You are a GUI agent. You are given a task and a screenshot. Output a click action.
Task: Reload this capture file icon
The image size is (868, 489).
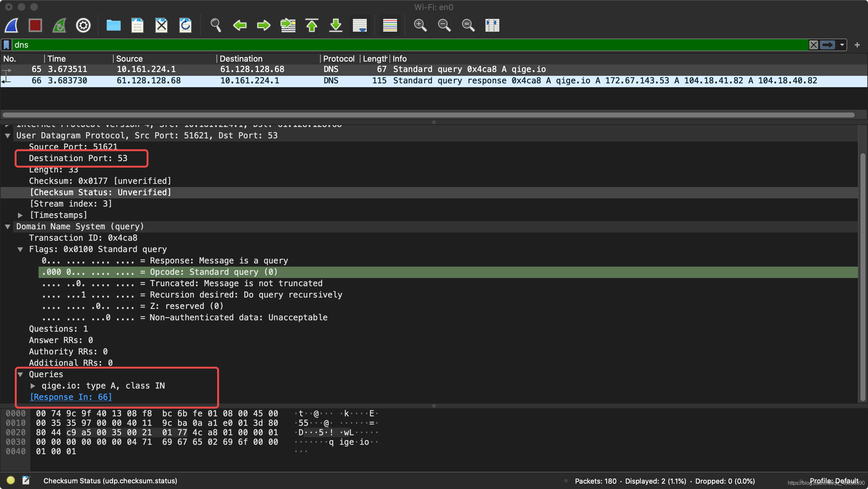(x=185, y=25)
